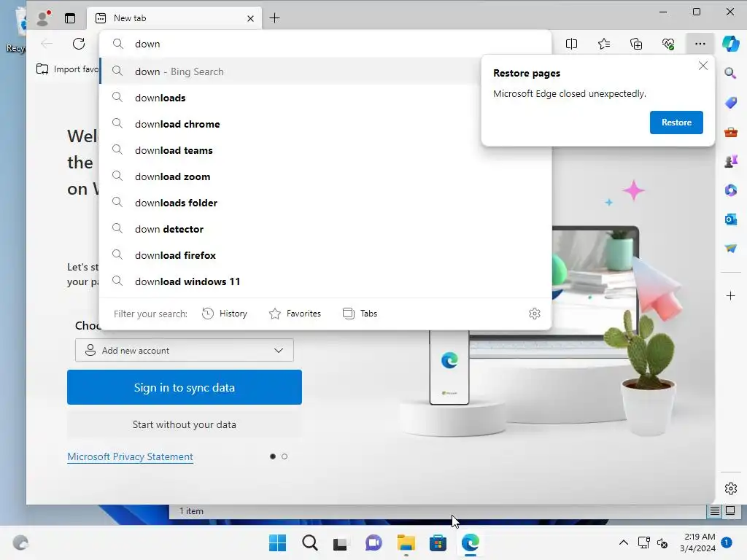Image resolution: width=747 pixels, height=560 pixels.
Task: Open sidebar Drop paper plane icon
Action: pyautogui.click(x=730, y=248)
